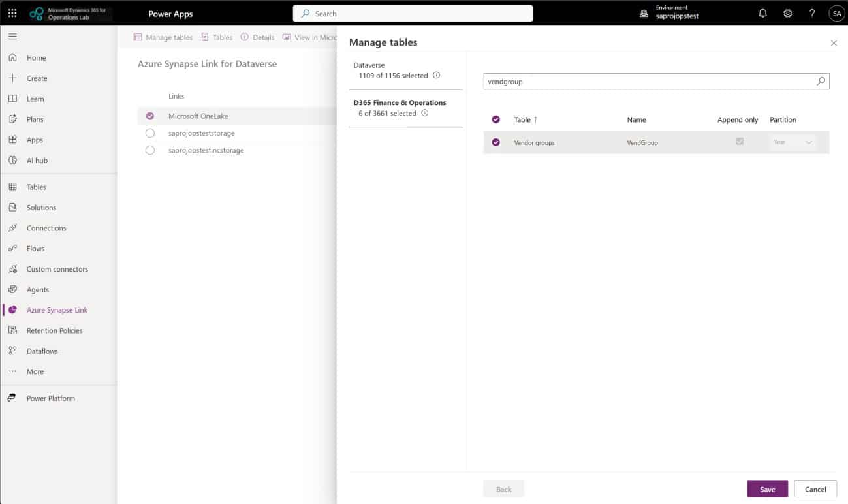Open the settings gear icon

788,13
